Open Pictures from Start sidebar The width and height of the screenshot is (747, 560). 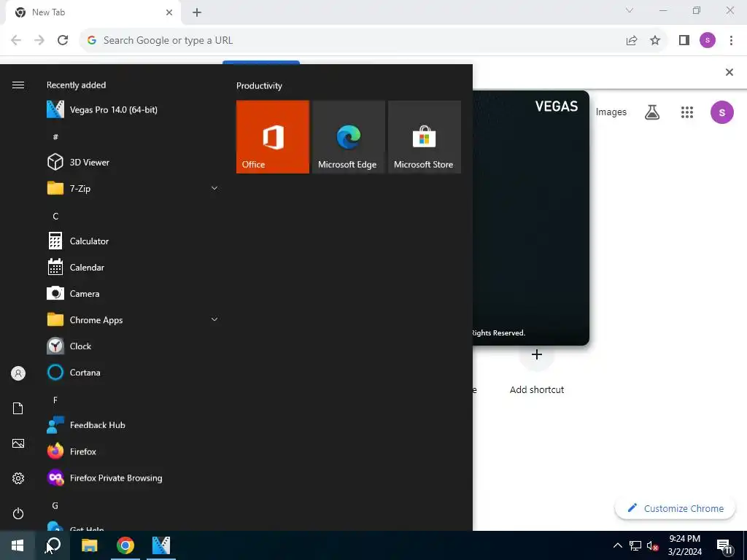(x=18, y=443)
